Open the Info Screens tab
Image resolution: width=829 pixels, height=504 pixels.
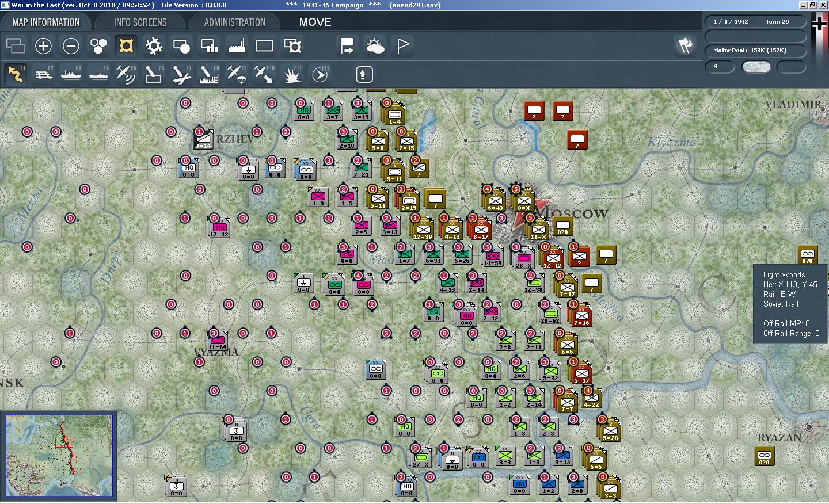[x=140, y=22]
